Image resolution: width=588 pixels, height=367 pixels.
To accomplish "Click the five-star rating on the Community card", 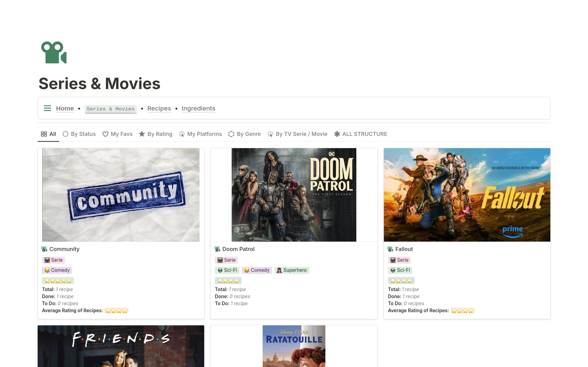I will tap(58, 280).
